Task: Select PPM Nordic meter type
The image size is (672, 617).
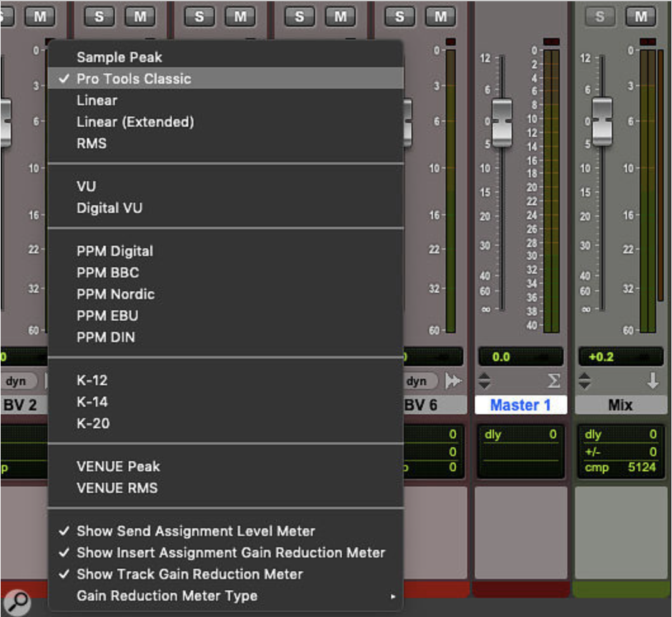Action: (226, 294)
